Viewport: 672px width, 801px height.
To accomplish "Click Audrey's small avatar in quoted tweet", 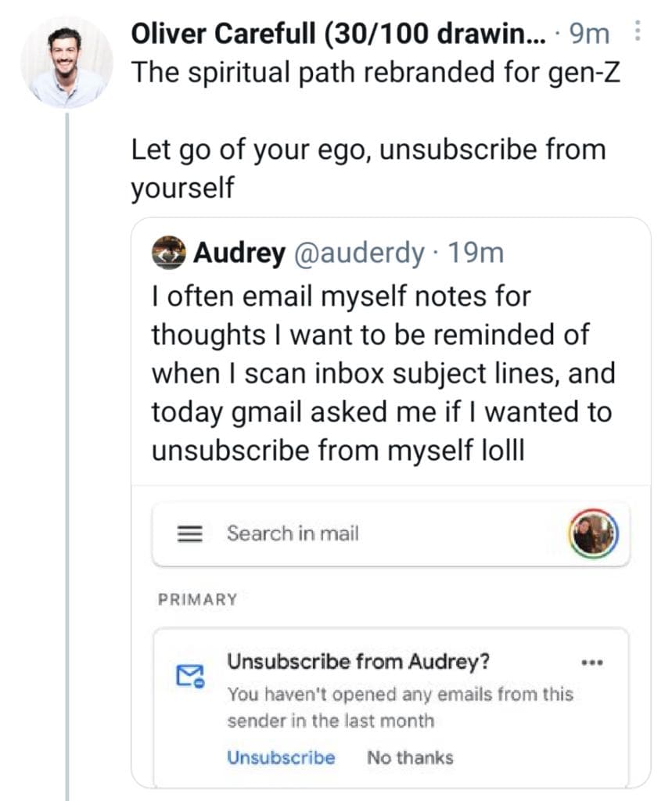I will pyautogui.click(x=168, y=253).
